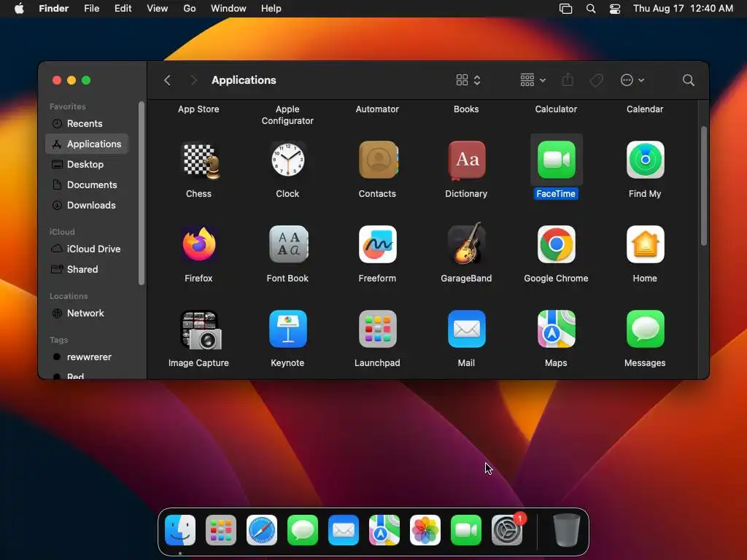Select the rewwrerer tag
This screenshot has height=560, width=747.
click(x=87, y=357)
